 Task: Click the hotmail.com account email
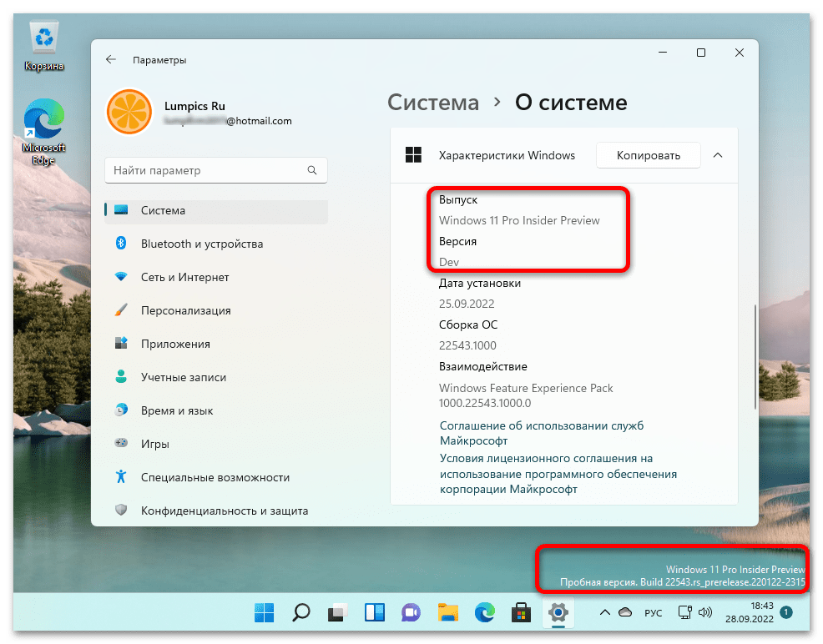click(228, 121)
